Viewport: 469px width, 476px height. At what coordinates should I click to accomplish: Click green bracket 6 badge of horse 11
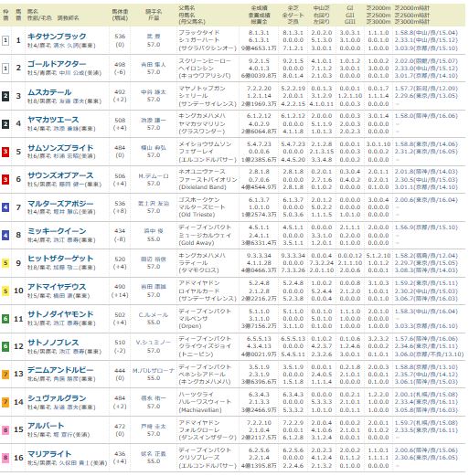coord(5,319)
